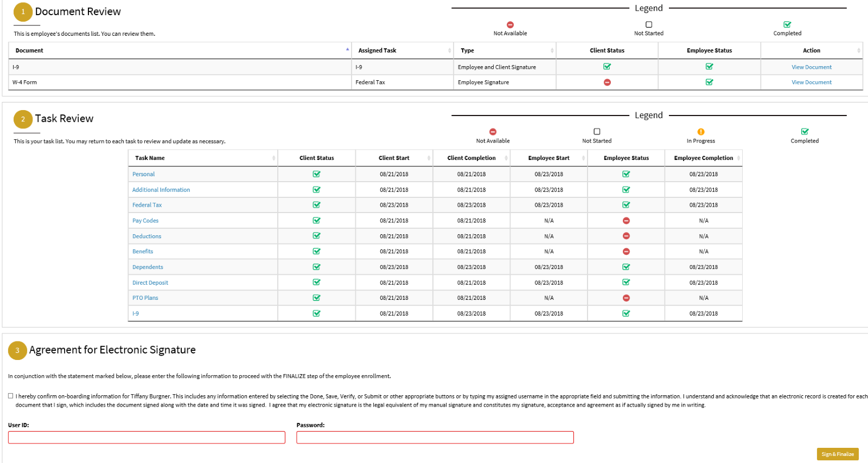Open the Dependents task link
Viewport: 868px width, 463px height.
148,267
